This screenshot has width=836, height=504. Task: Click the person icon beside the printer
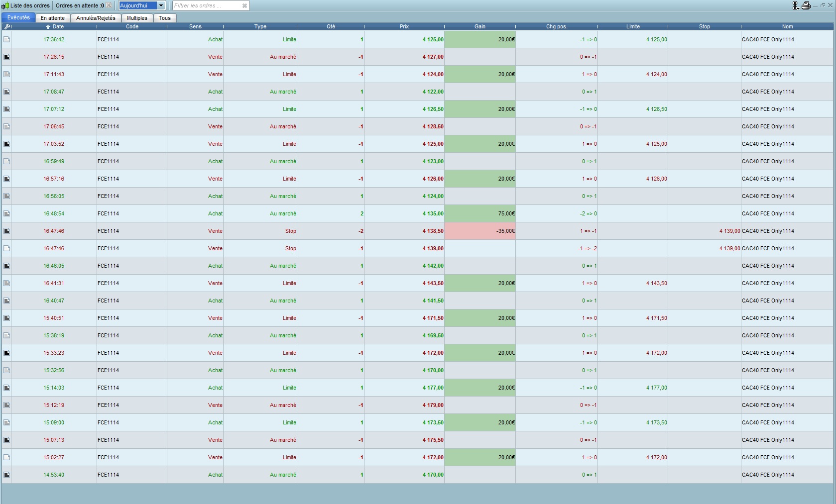coord(796,5)
